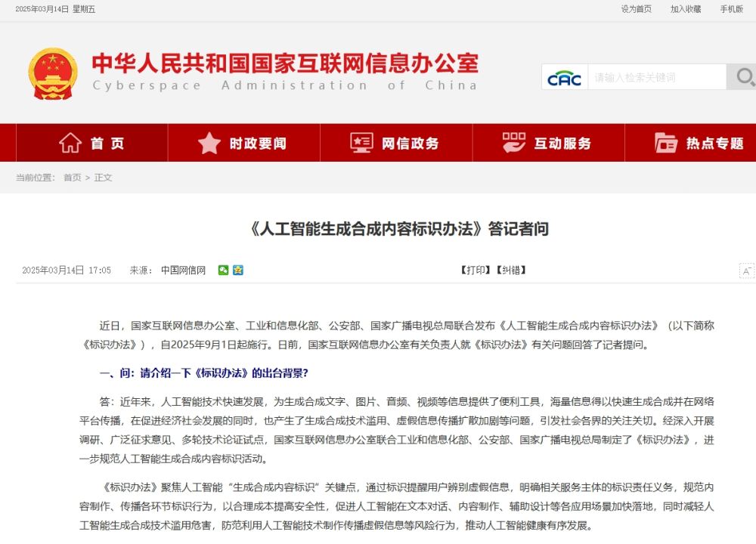Click the 打印 print button
This screenshot has width=756, height=544.
point(476,270)
